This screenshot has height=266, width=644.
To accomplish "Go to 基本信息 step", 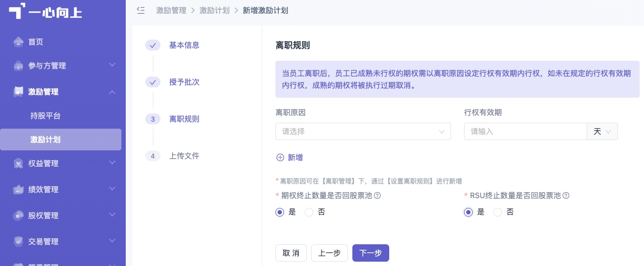I will 184,45.
